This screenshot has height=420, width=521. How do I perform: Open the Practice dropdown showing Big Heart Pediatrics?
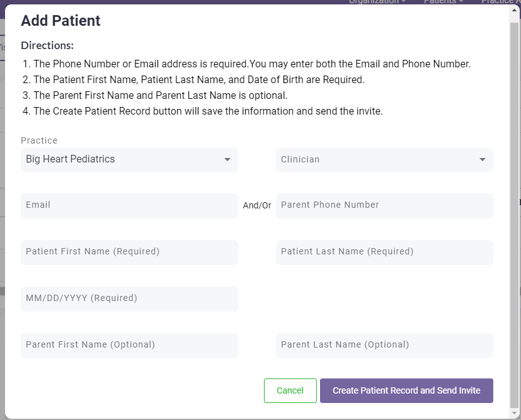tap(120, 159)
